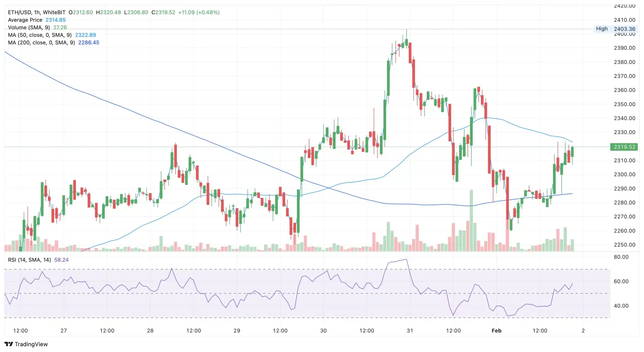Click the Feb label on time axis

[496, 331]
